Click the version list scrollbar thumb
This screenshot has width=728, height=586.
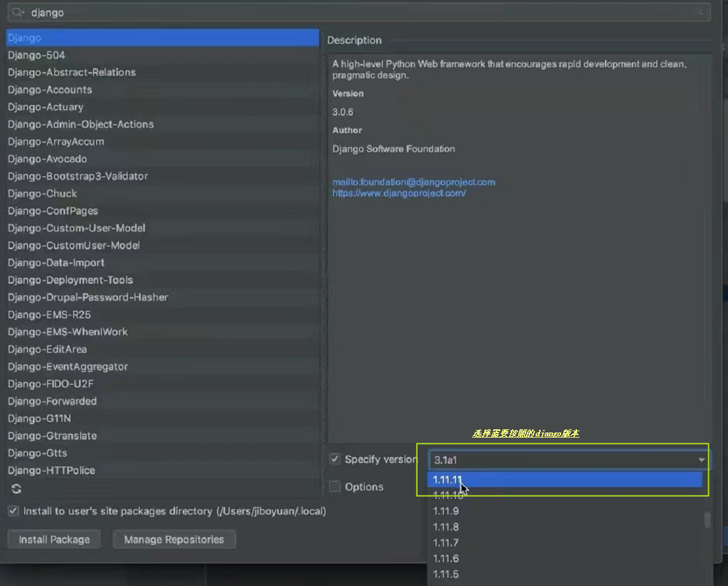click(707, 520)
